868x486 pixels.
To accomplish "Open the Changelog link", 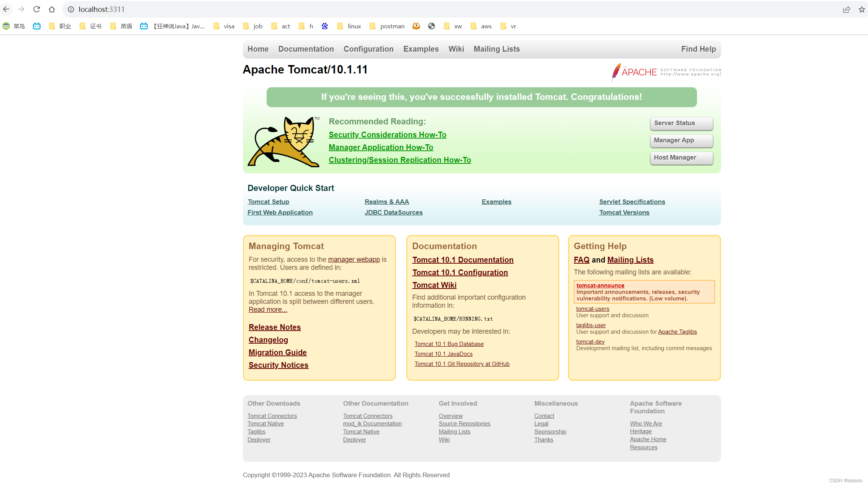I will (268, 340).
